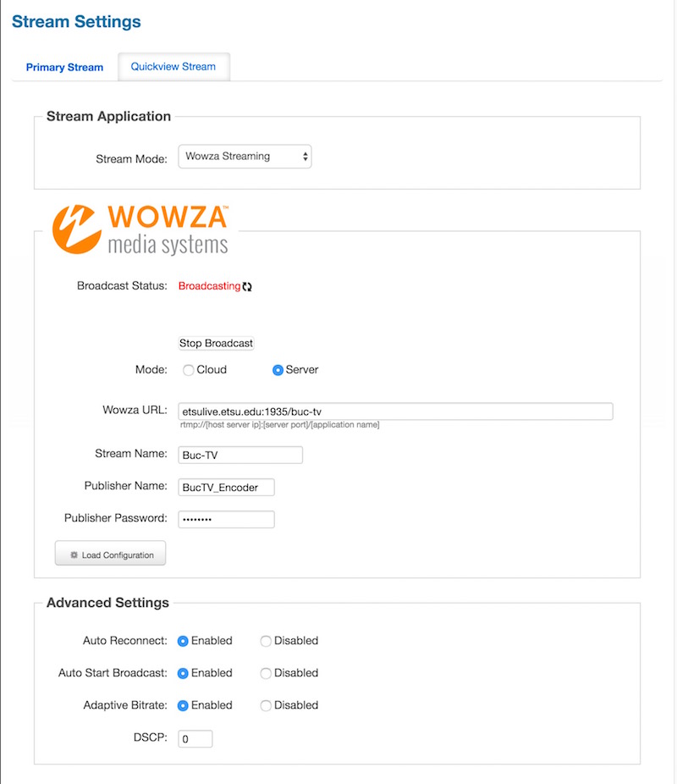Screen dimensions: 677x784
Task: Switch to the Primary Stream tab
Action: (64, 68)
